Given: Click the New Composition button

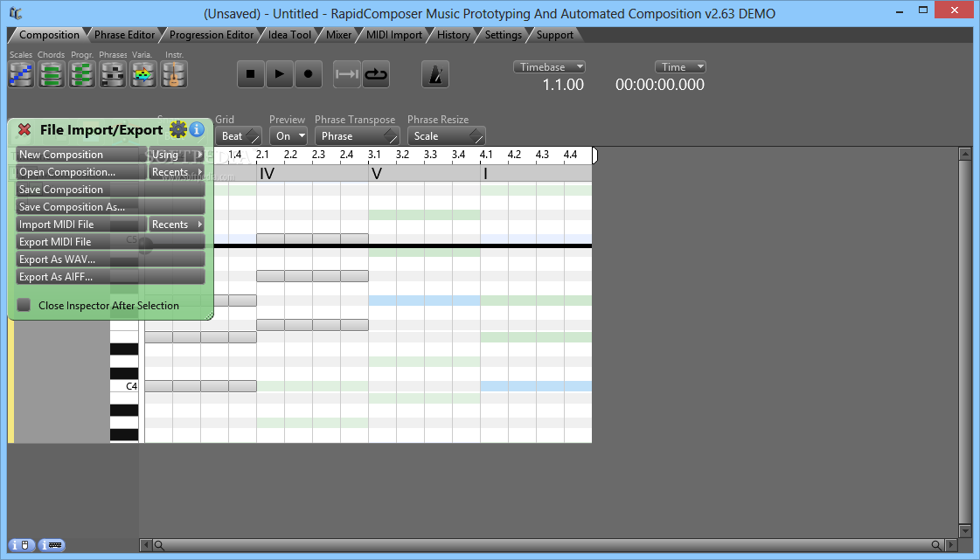Looking at the screenshot, I should click(x=80, y=155).
